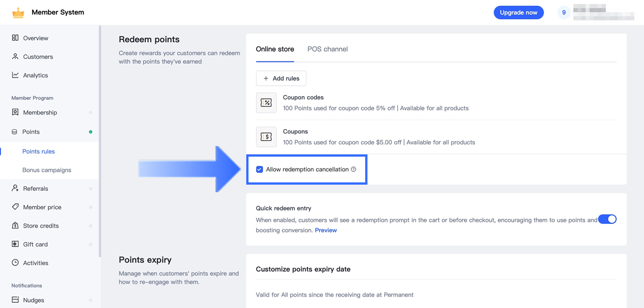This screenshot has width=644, height=308.
Task: Click the Overview dashboard icon
Action: point(15,38)
